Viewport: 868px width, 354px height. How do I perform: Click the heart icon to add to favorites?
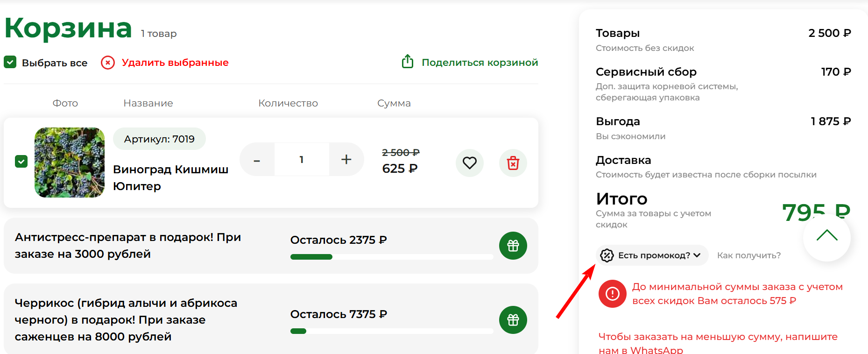[469, 163]
